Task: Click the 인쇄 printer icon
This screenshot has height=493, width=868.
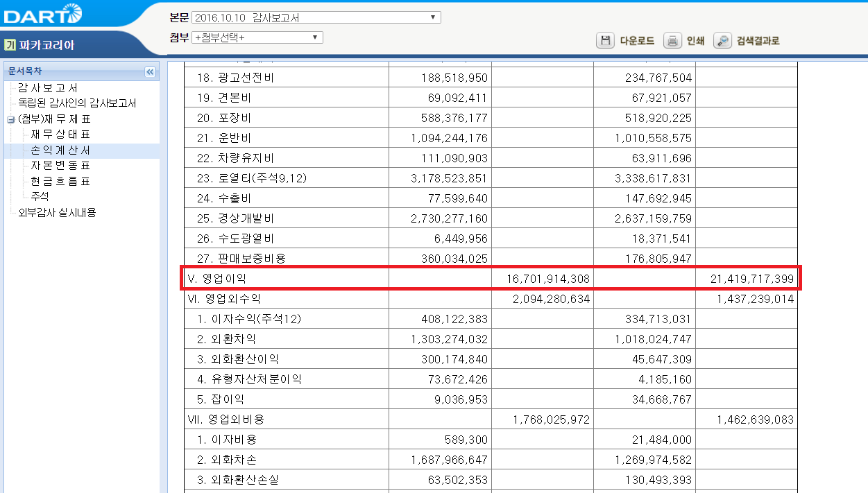Action: [x=672, y=41]
